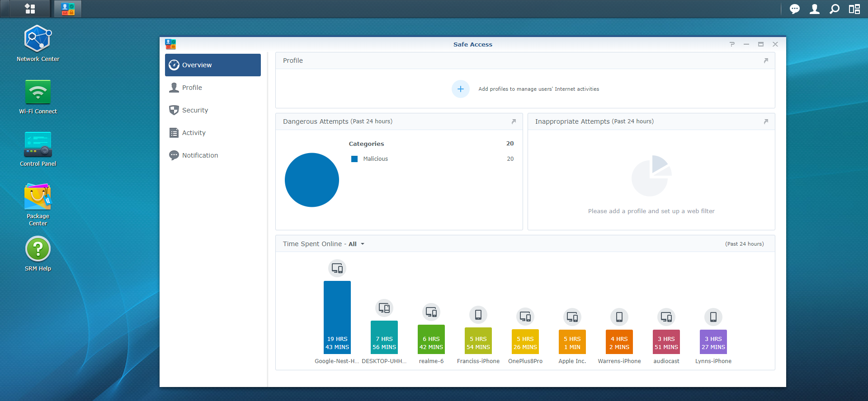
Task: Click the 3 HRS 51 MINS bar
Action: 666,342
